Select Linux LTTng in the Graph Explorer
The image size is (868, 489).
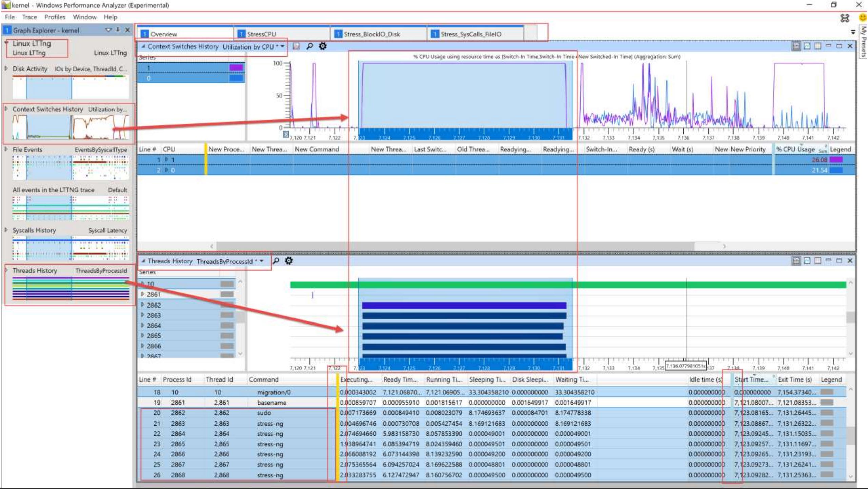[x=32, y=44]
